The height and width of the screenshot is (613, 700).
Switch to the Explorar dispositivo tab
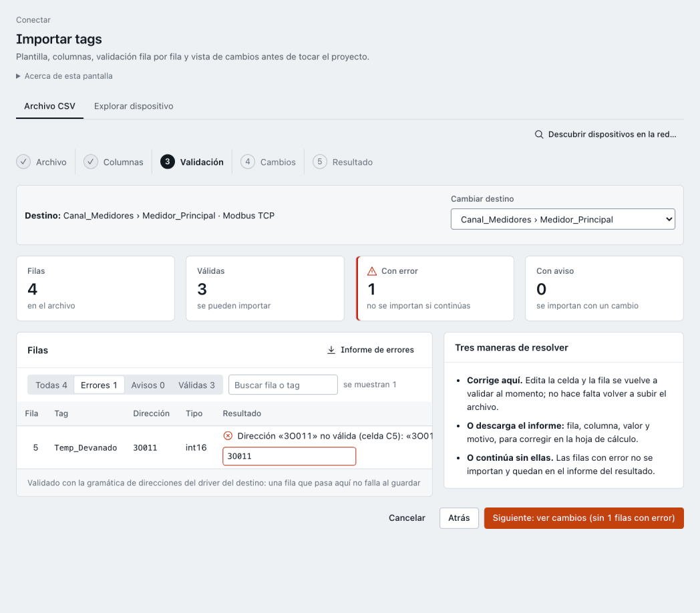[134, 106]
